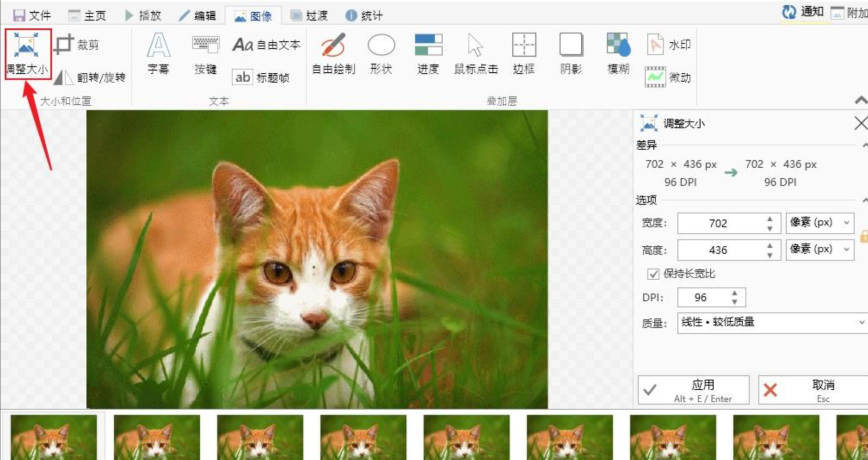Open the 文件 tab

[x=32, y=15]
